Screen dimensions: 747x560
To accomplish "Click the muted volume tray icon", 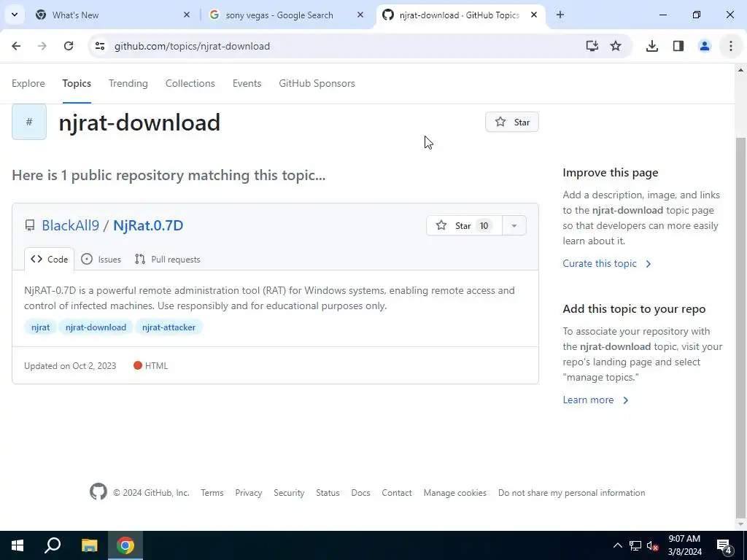I will [652, 545].
